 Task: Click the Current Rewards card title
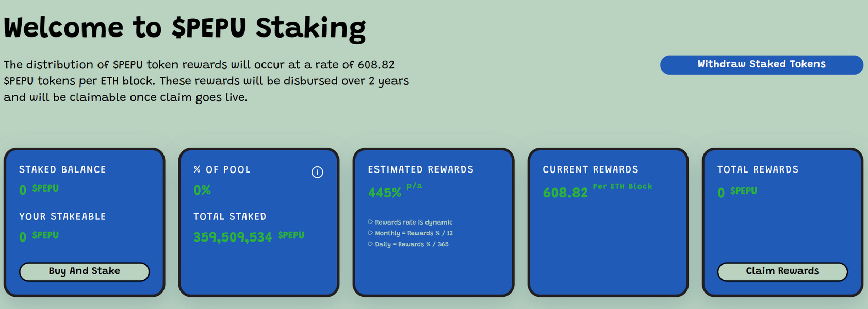click(x=591, y=169)
